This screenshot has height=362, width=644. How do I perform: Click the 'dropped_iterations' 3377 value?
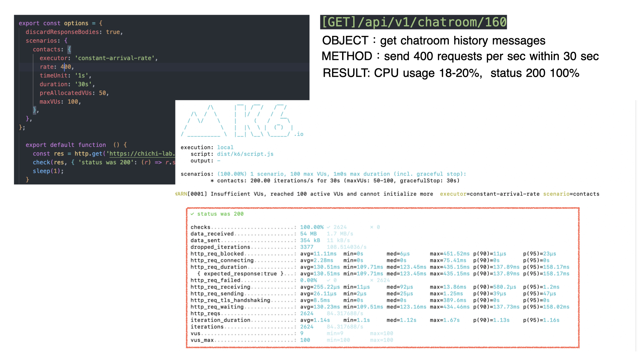[307, 247]
